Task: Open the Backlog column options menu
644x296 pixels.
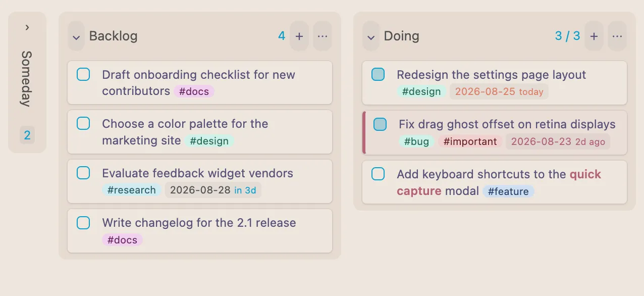Action: pos(323,36)
